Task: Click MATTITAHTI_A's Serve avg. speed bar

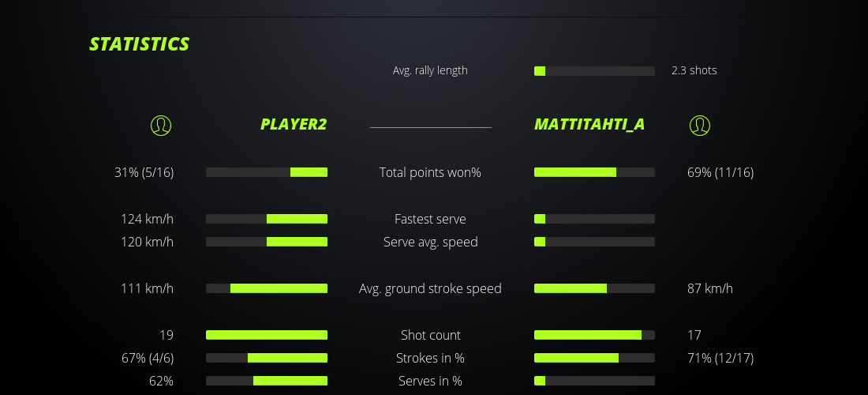Action: tap(594, 242)
